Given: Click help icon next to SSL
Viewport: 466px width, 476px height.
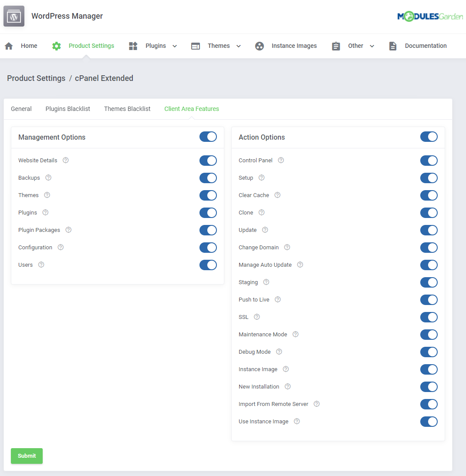Looking at the screenshot, I should click(257, 317).
